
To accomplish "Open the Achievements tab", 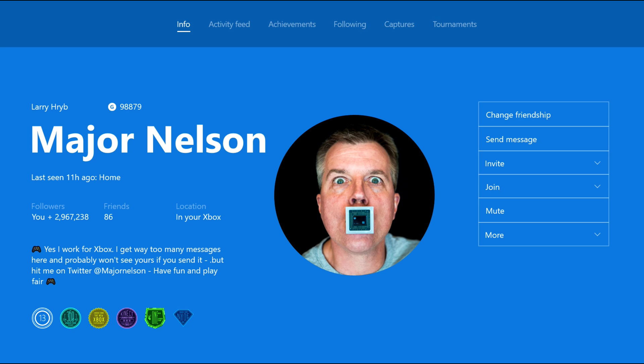I will click(292, 24).
